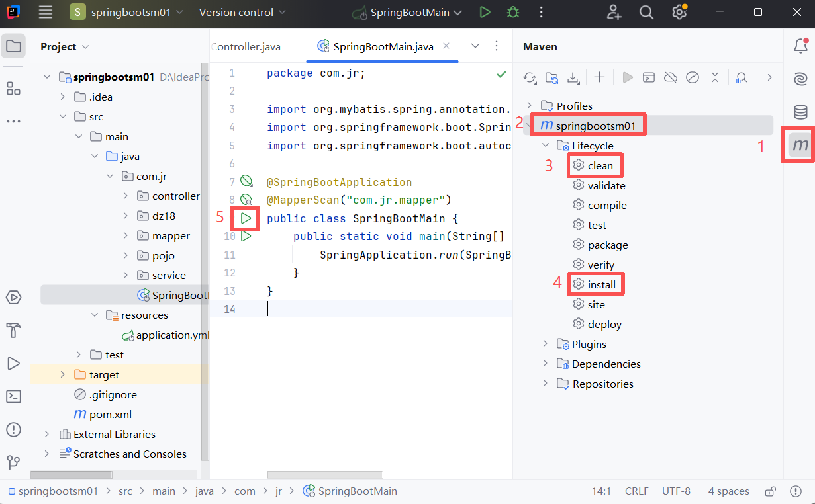This screenshot has height=504, width=815.
Task: Open the Database tool window
Action: [x=800, y=112]
